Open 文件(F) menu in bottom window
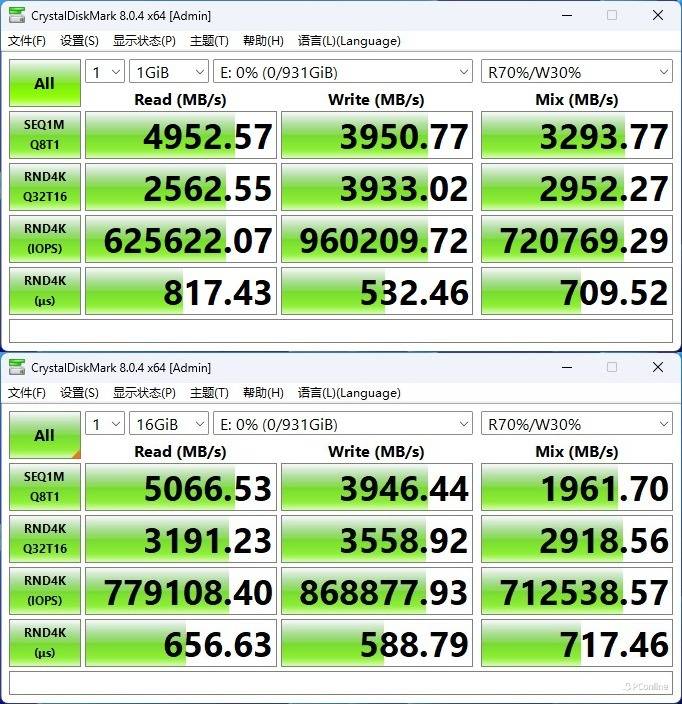The height and width of the screenshot is (704, 682). pyautogui.click(x=27, y=393)
